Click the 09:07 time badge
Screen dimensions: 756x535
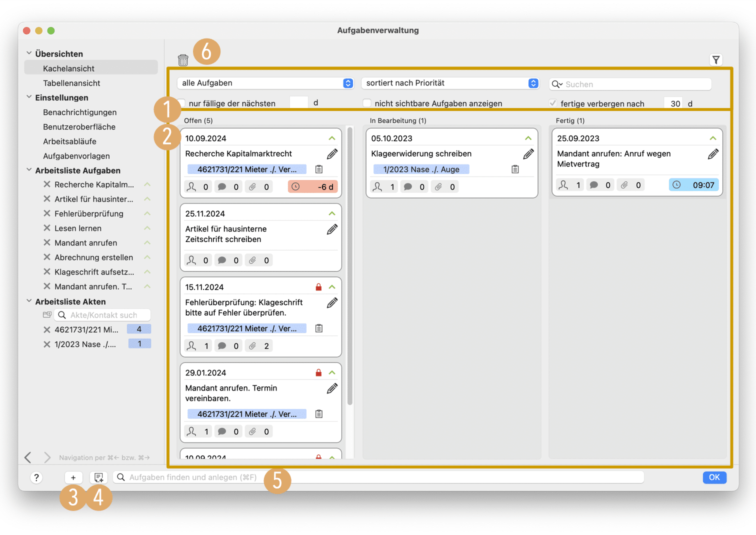(694, 185)
